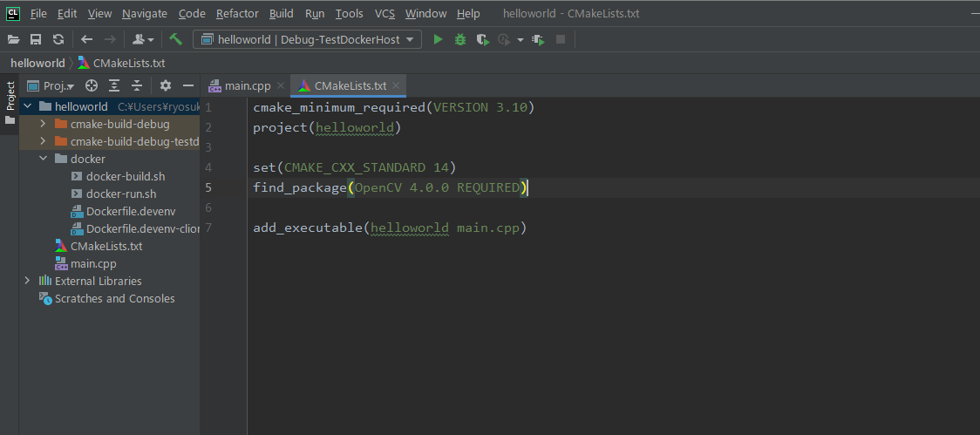Open the helloworld Debug-TestDockerHost configuration dropdown
Image resolution: width=980 pixels, height=435 pixels.
click(308, 40)
